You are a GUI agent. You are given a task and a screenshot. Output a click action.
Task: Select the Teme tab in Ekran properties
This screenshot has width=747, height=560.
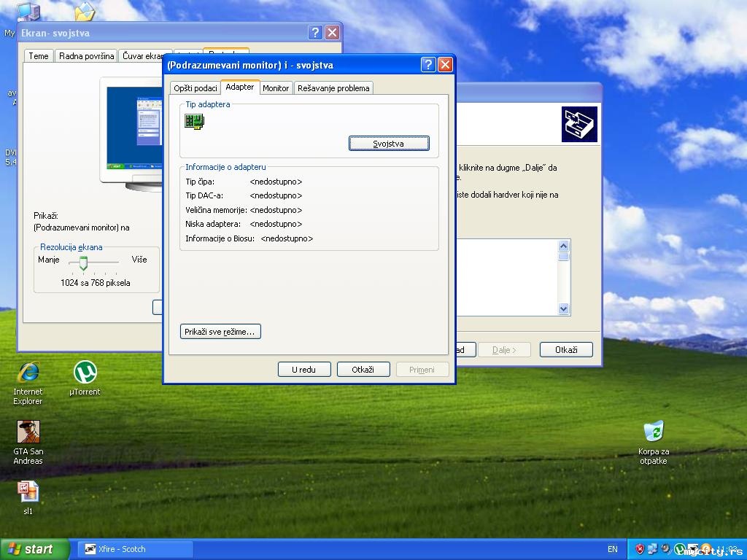pos(39,56)
